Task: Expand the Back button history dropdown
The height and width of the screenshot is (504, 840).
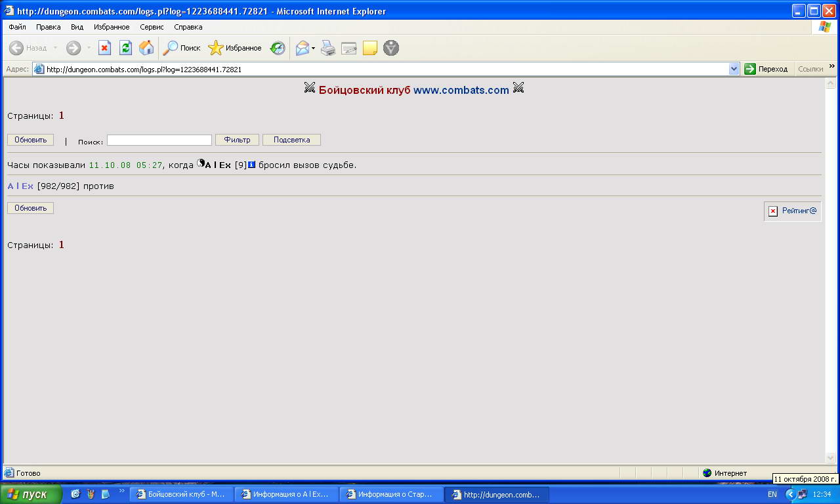Action: click(x=55, y=48)
